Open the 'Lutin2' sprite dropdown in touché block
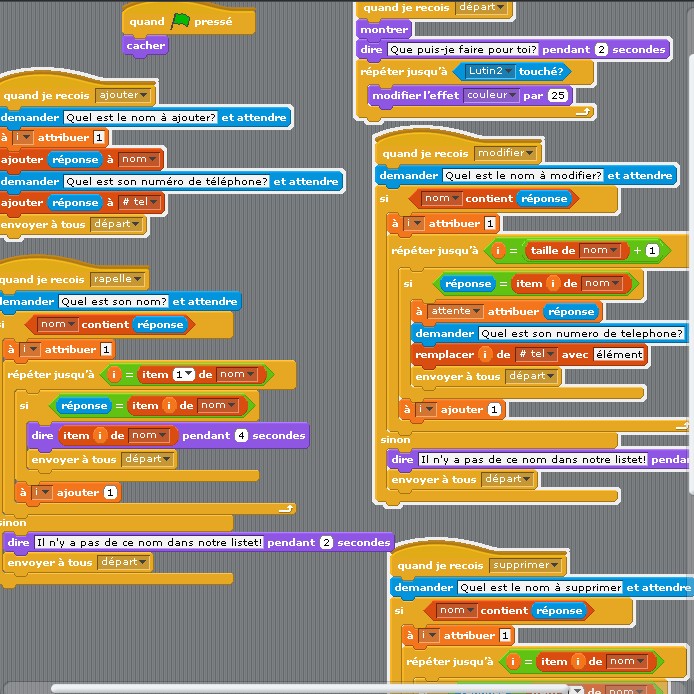Image resolution: width=694 pixels, height=694 pixels. pyautogui.click(x=490, y=71)
